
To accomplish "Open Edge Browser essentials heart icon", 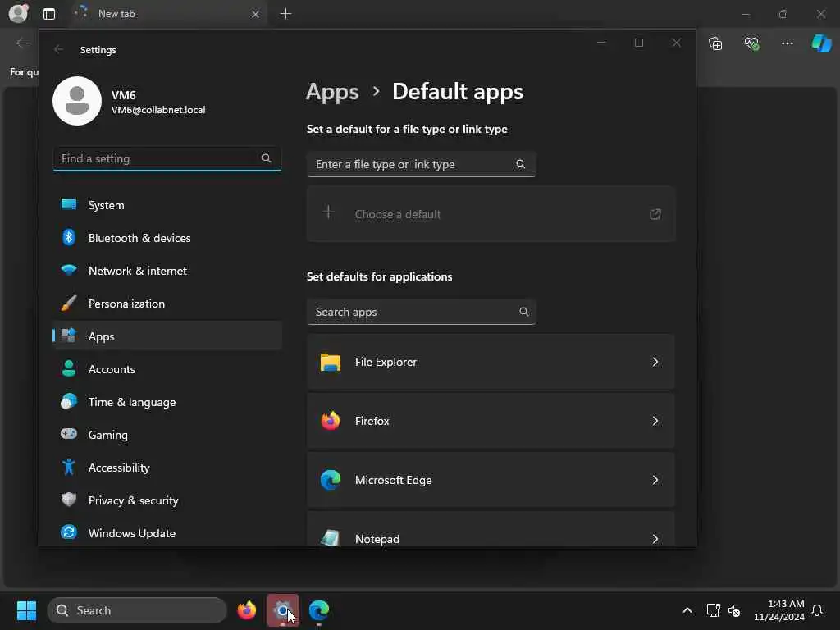I will [751, 43].
